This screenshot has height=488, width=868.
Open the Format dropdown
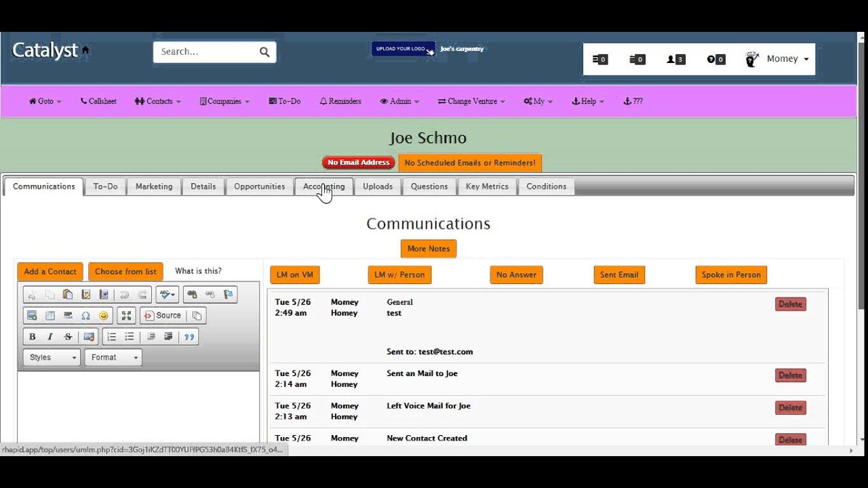click(113, 358)
